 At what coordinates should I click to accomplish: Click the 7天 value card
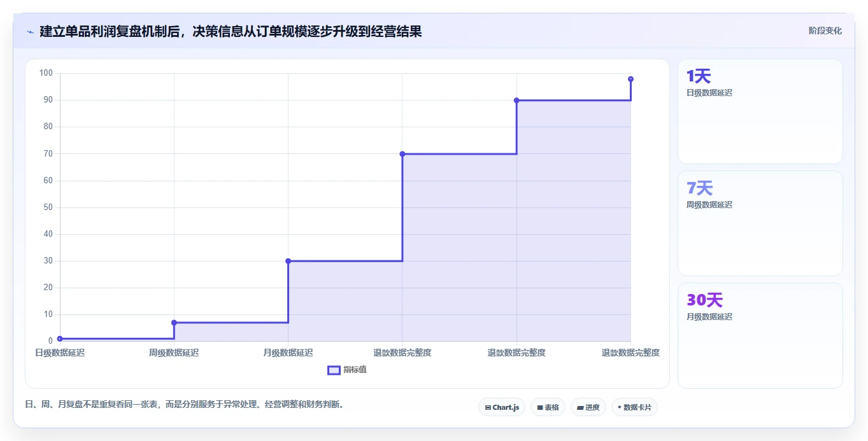(x=760, y=223)
